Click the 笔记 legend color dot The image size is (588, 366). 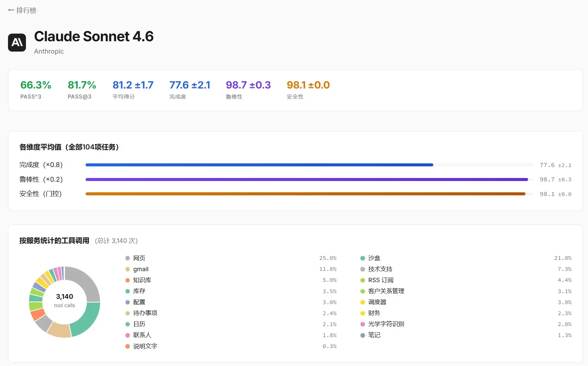[x=363, y=335]
